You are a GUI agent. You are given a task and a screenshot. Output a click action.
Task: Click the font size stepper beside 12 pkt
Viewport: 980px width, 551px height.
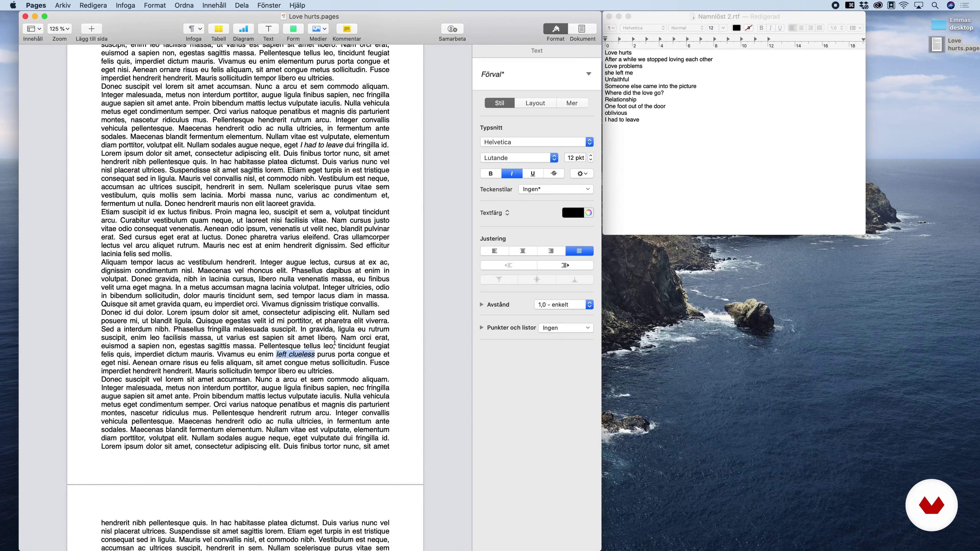click(591, 158)
